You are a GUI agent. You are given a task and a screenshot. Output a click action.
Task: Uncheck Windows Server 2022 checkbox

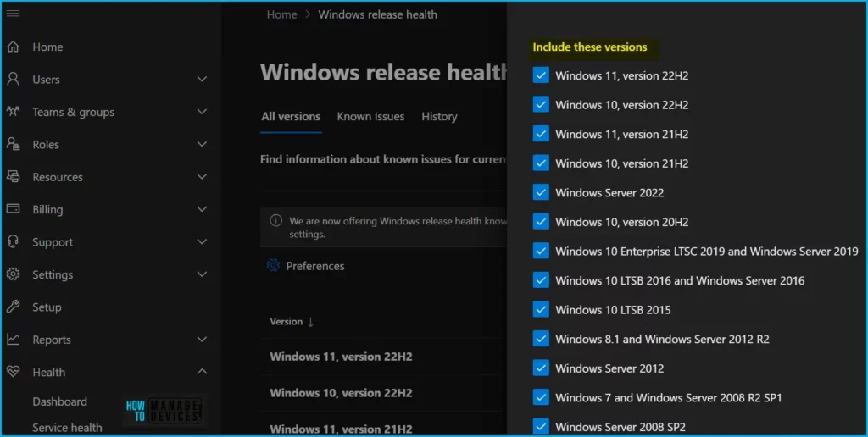541,192
